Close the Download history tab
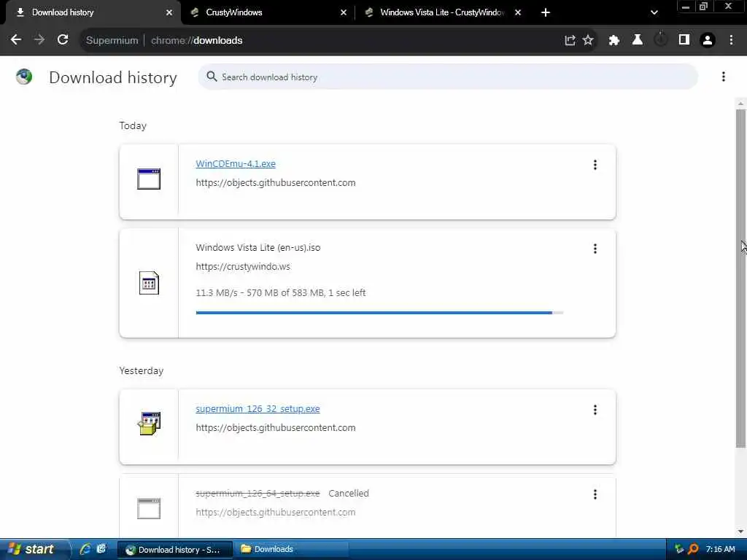This screenshot has height=560, width=747. click(169, 12)
